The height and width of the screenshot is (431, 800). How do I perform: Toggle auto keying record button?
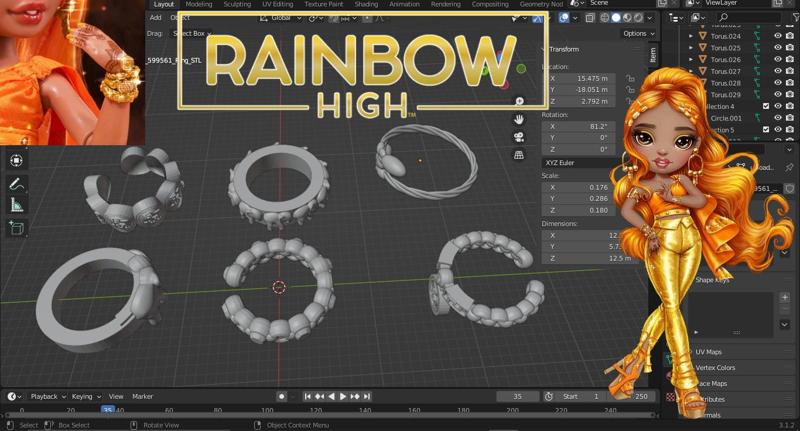pyautogui.click(x=281, y=396)
